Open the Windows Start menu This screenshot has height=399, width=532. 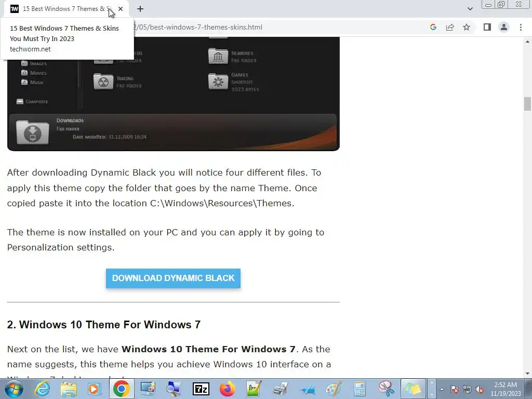point(14,389)
